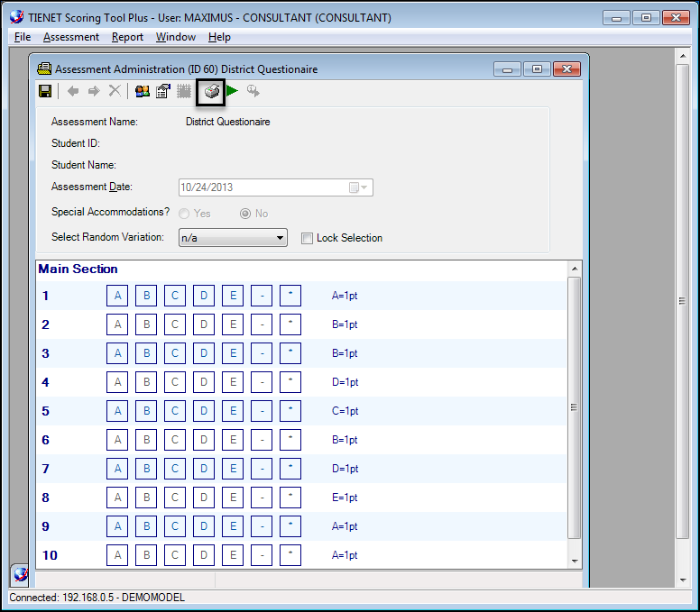Viewport: 700px width, 612px height.
Task: Open the students (two people) toolbar icon
Action: point(143,91)
